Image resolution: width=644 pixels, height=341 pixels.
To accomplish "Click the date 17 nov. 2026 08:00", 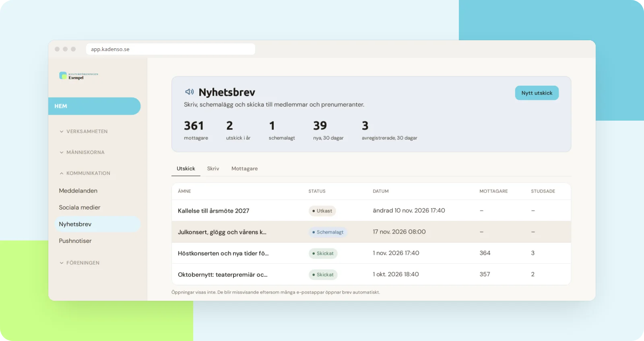I will [399, 232].
